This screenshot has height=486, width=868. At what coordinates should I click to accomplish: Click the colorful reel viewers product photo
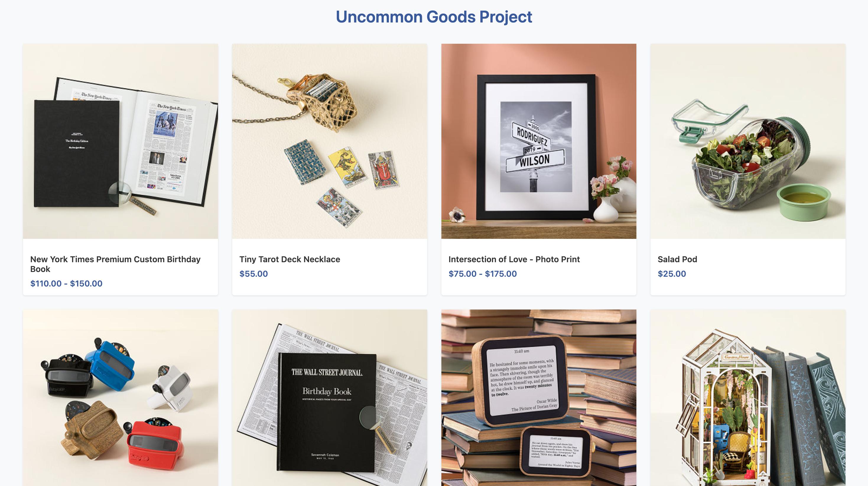[121, 398]
